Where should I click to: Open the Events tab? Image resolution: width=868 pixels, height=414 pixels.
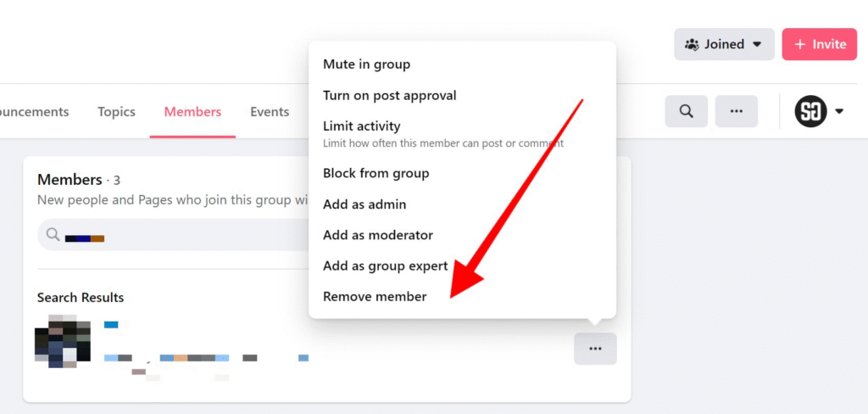[270, 112]
